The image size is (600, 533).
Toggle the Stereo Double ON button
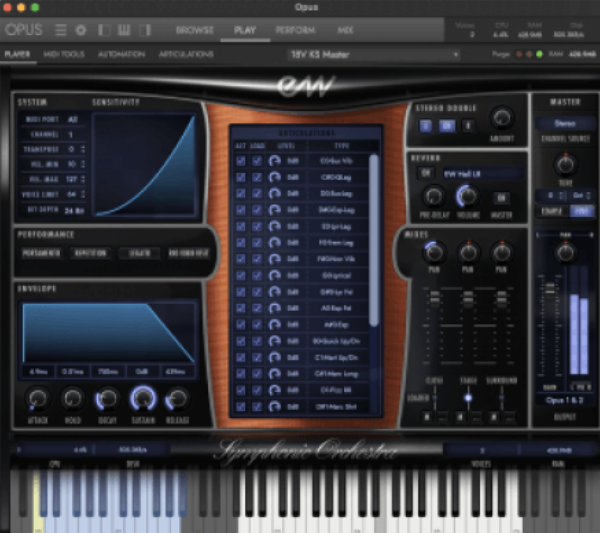tap(447, 126)
